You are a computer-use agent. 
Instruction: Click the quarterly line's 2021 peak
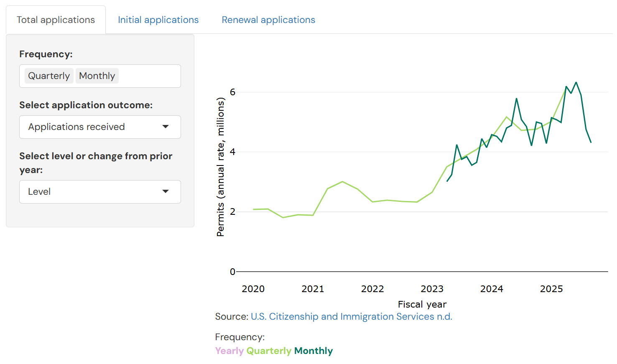pyautogui.click(x=342, y=181)
